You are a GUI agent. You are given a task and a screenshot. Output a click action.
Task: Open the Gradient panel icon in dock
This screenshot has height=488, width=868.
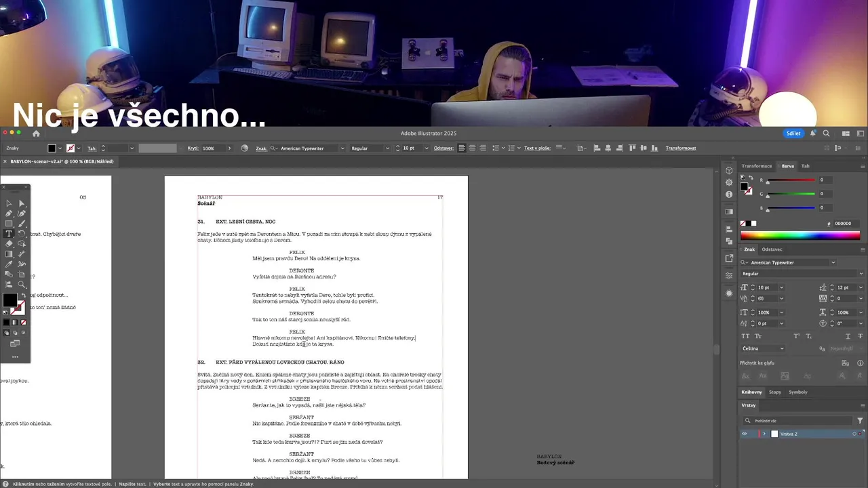pos(729,211)
